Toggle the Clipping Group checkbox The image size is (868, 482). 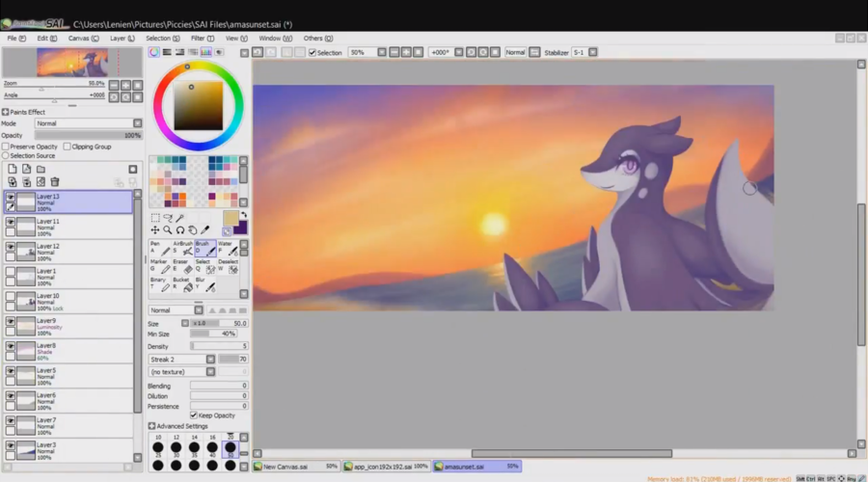pos(67,147)
